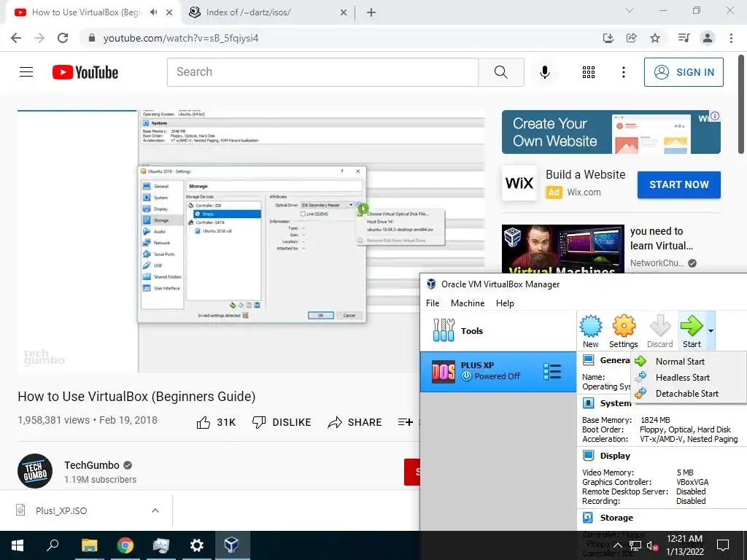Open File Explorer from the taskbar
The width and height of the screenshot is (747, 560).
[89, 545]
